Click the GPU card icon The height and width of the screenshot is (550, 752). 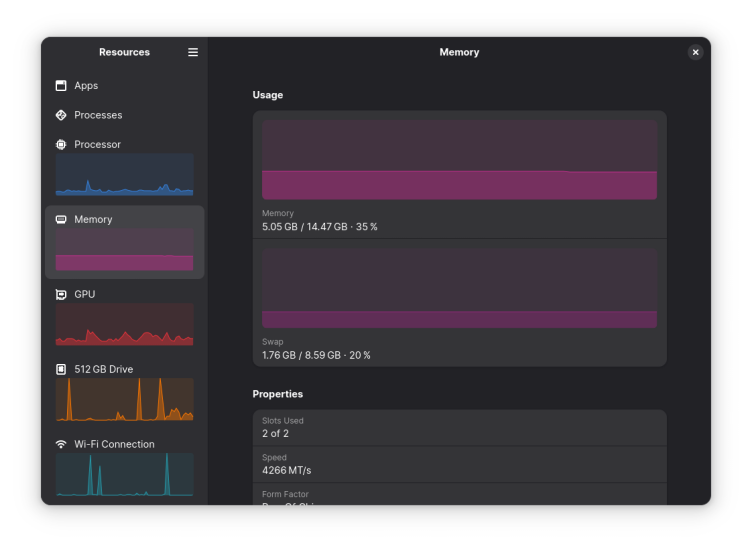click(x=61, y=294)
